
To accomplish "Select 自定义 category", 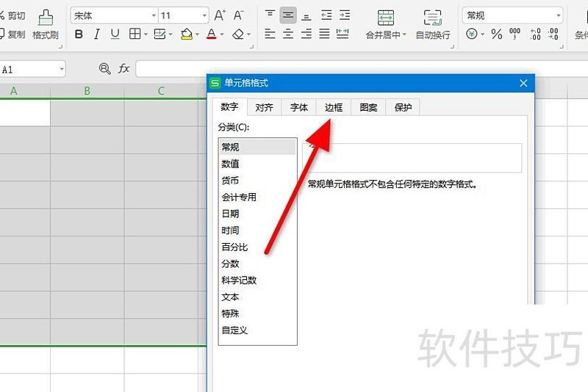I will pos(258,330).
